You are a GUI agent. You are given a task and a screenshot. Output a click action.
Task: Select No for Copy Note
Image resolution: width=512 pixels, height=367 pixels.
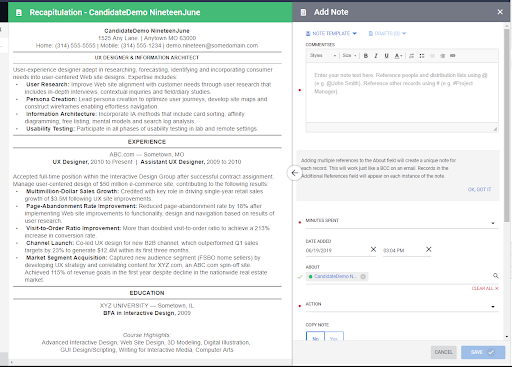point(315,337)
